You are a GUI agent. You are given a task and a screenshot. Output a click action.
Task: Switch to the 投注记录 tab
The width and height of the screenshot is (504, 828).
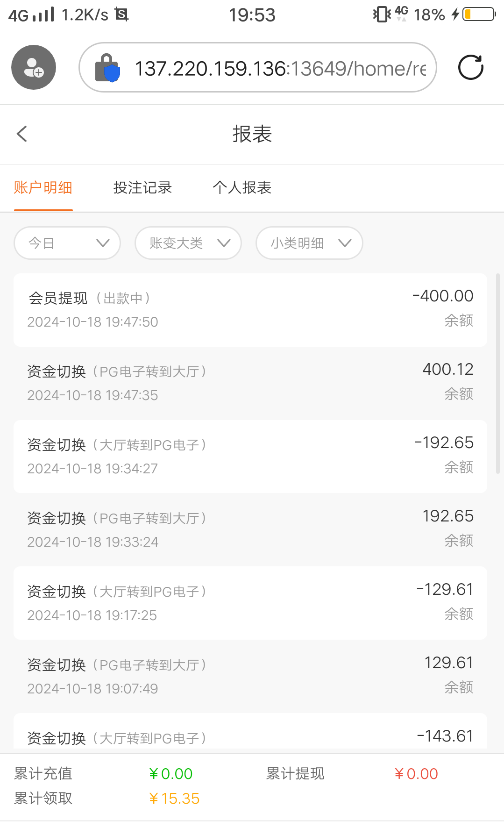[x=142, y=188]
